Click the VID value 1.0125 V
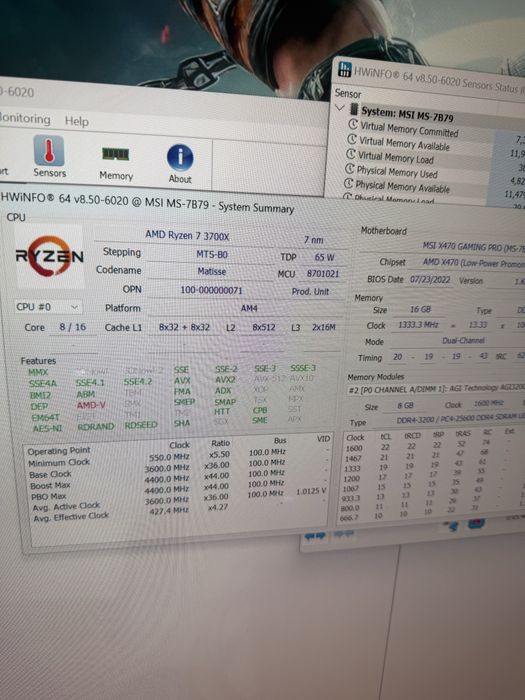Viewport: 525px width, 700px height. pos(311,491)
